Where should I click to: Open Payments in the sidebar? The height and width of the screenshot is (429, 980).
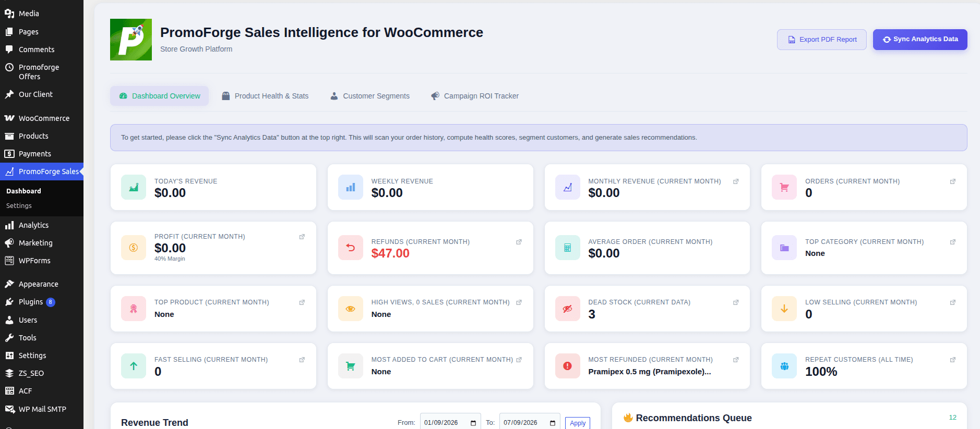click(42, 154)
